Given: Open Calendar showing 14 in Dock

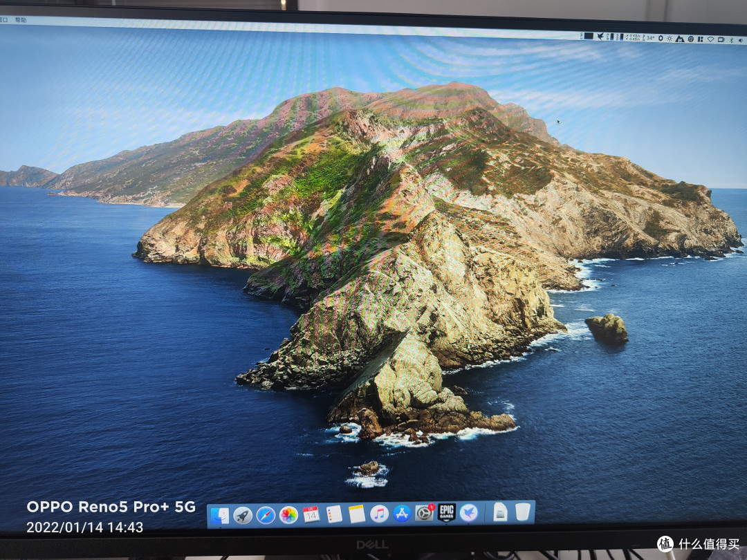Looking at the screenshot, I should (x=311, y=514).
